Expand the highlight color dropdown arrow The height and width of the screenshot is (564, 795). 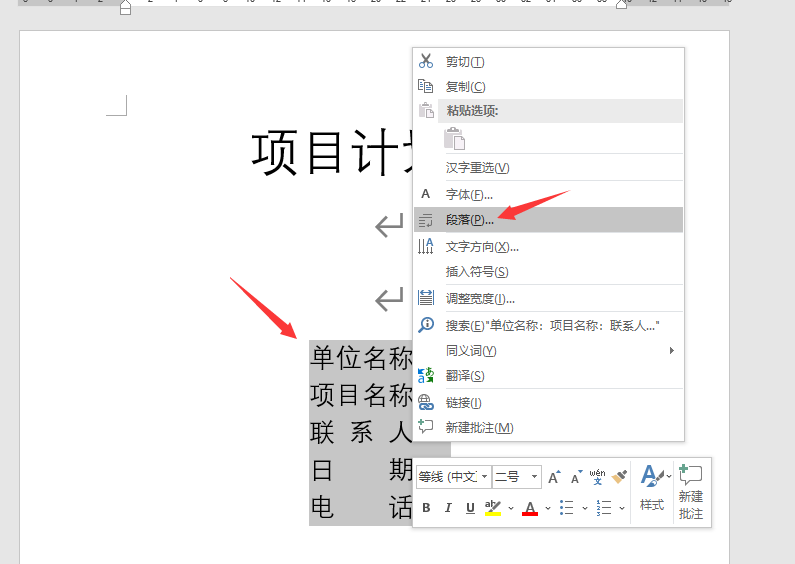coord(511,508)
